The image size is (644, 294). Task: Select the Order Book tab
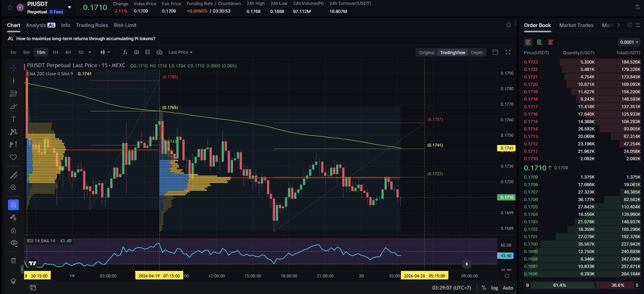[x=537, y=25]
